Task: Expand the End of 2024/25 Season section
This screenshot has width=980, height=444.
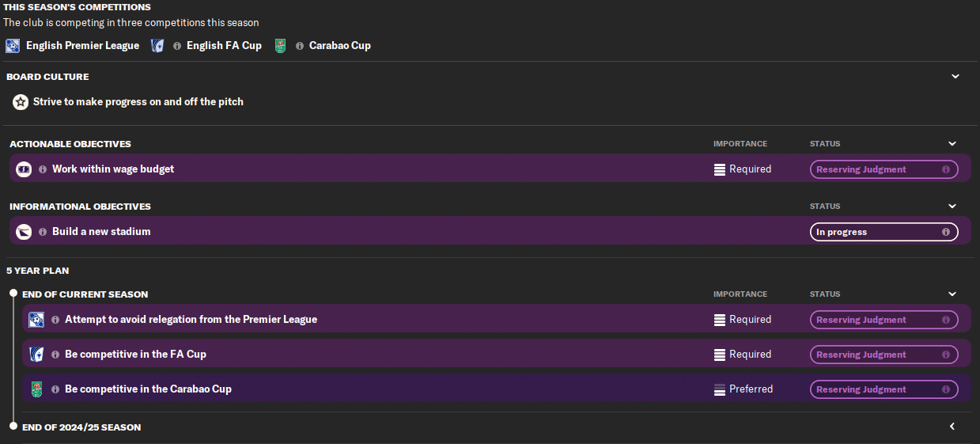Action: [952, 427]
